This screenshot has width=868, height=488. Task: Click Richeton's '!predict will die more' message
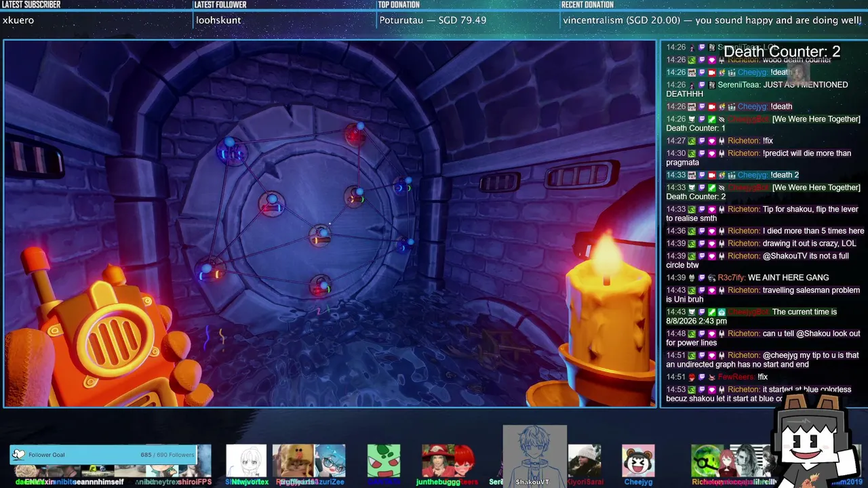click(x=758, y=158)
